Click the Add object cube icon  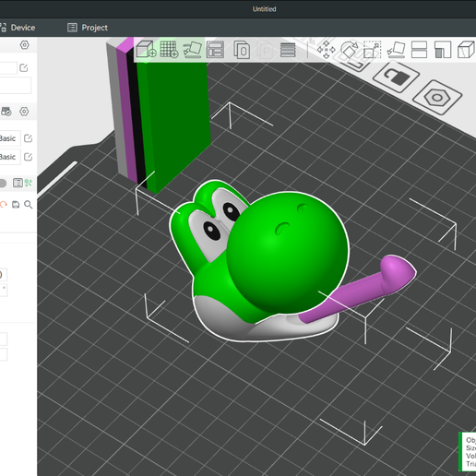[146, 49]
